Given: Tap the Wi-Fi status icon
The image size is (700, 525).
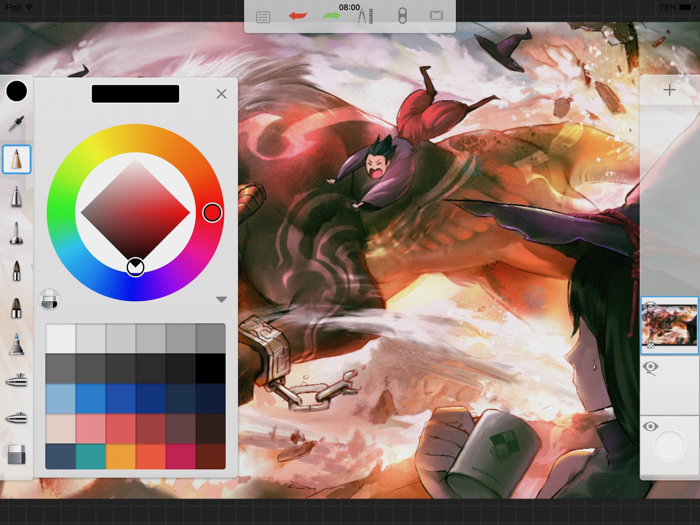Looking at the screenshot, I should click(x=29, y=7).
